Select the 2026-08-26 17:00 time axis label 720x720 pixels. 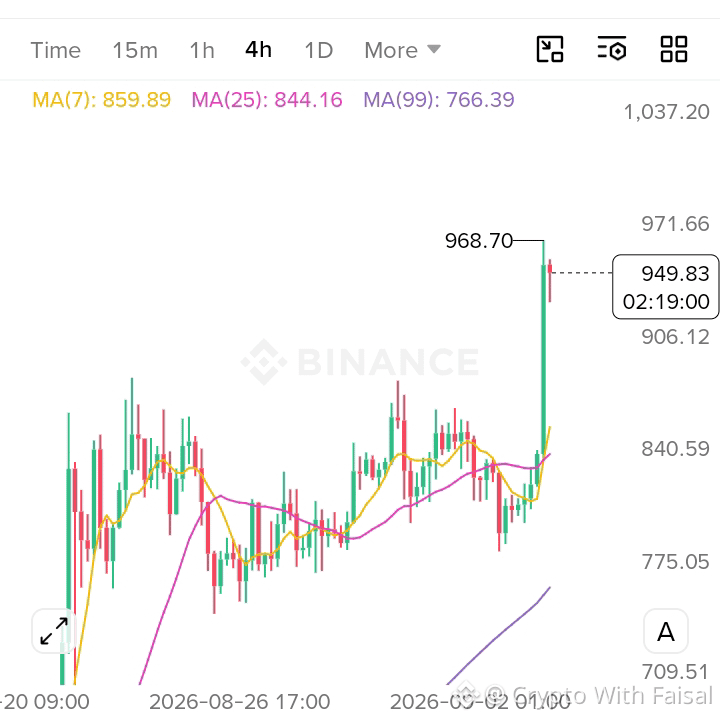point(240,701)
